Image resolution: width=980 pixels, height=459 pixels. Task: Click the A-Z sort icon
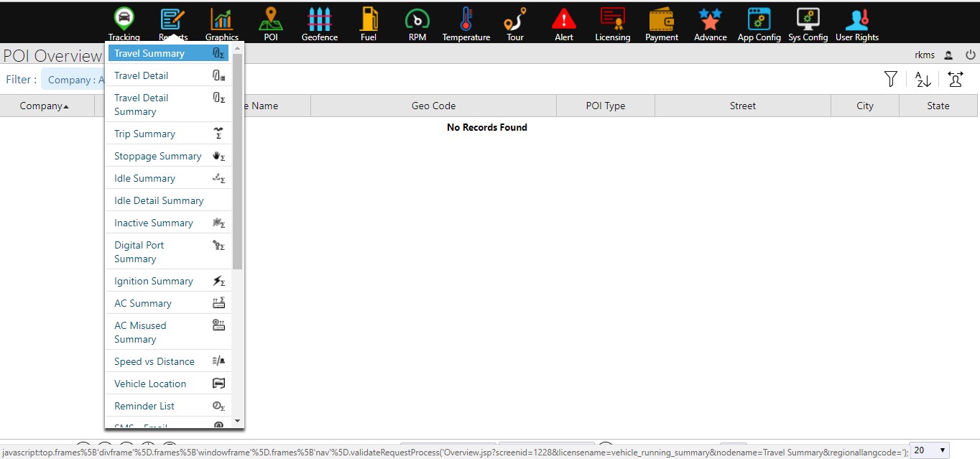tap(923, 79)
